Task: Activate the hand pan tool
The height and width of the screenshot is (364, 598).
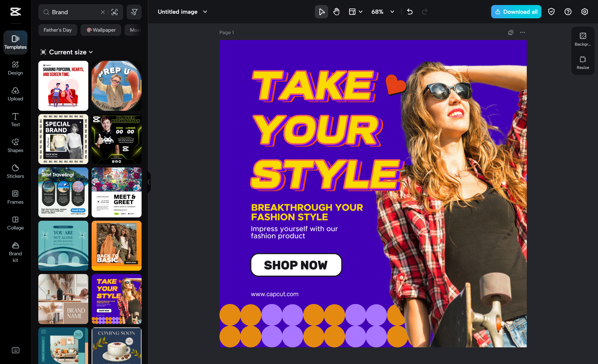Action: click(x=336, y=12)
